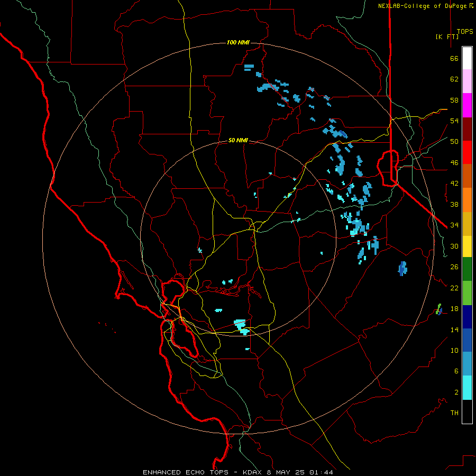Click the 'TOPS' legend title
Image resolution: width=476 pixels, height=476 pixels.
tap(465, 32)
